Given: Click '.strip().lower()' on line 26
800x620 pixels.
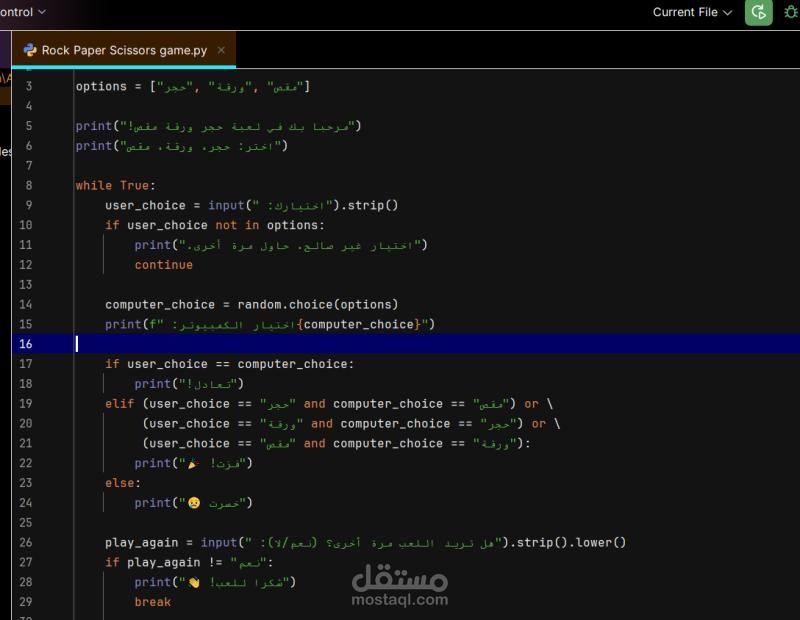Looking at the screenshot, I should tap(567, 542).
